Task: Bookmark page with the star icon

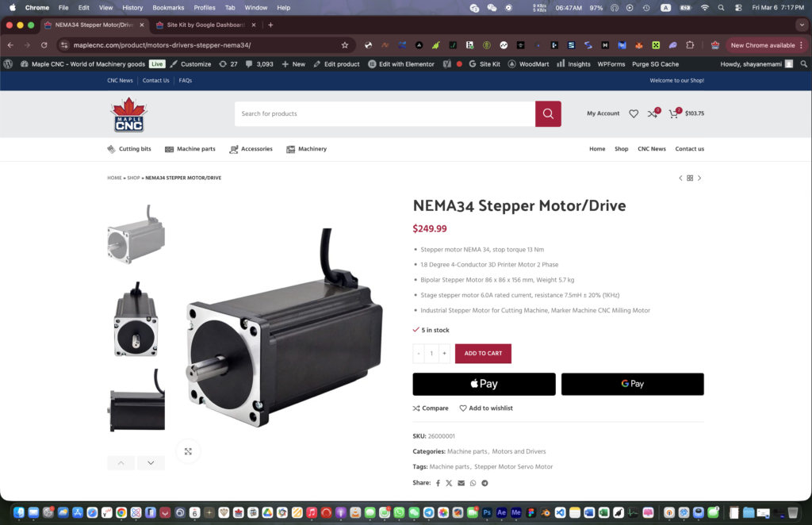Action: pyautogui.click(x=345, y=45)
